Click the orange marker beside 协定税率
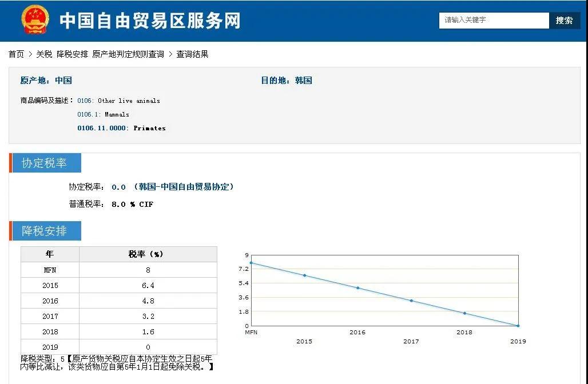Image resolution: width=588 pixels, height=384 pixels. point(11,162)
